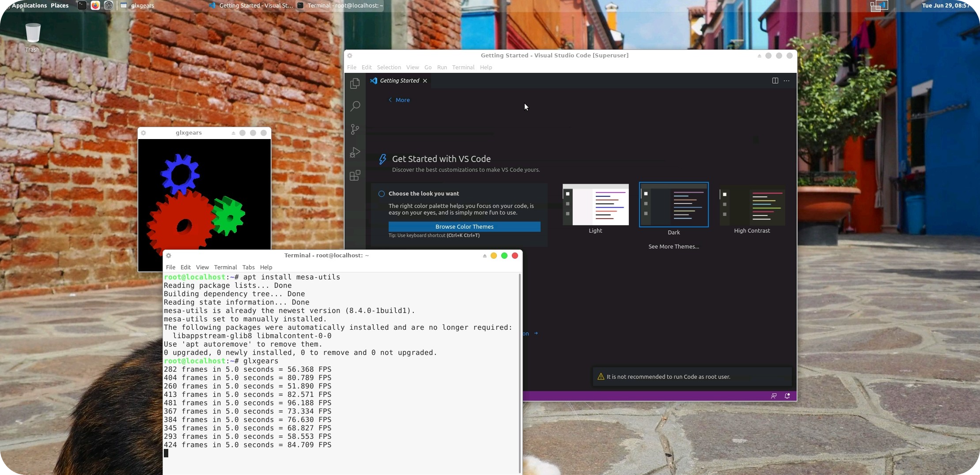Click the workspace switcher in top panel

pos(878,6)
